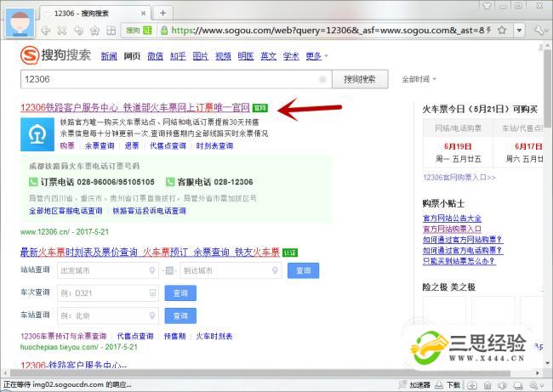Clear the search box with X icon

coord(322,79)
